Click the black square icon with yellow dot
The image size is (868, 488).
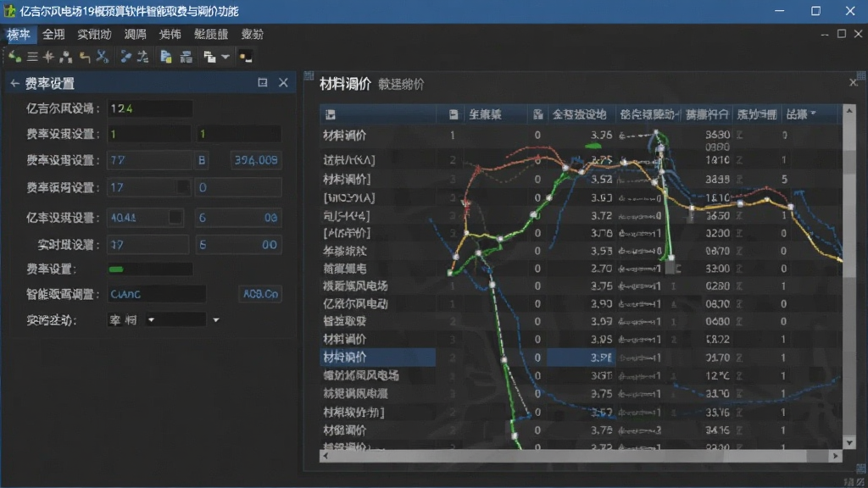click(246, 57)
